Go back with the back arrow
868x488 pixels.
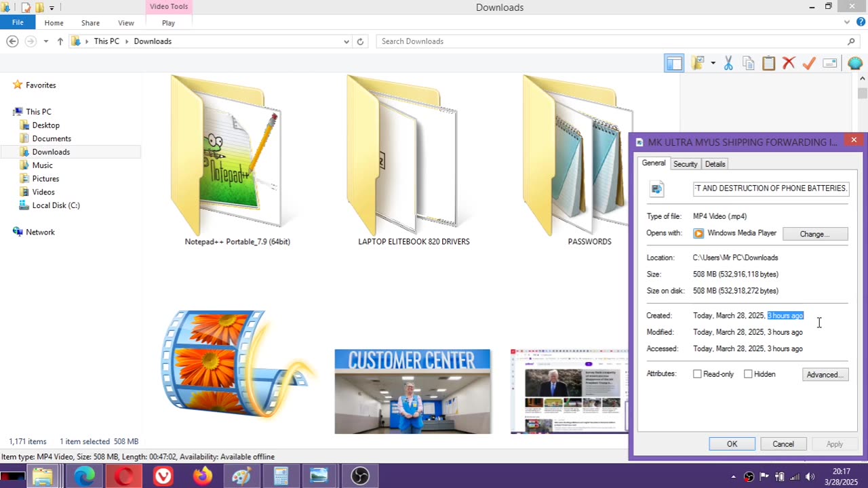pyautogui.click(x=12, y=41)
